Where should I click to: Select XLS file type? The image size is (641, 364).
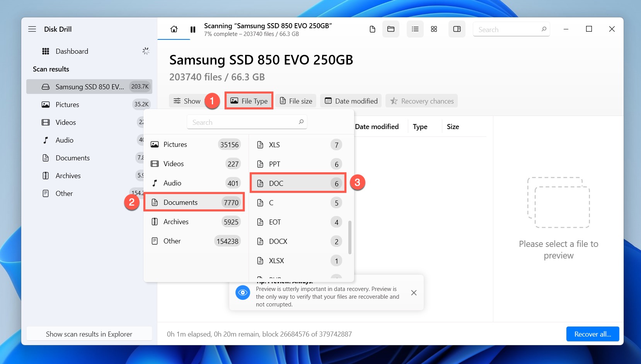pos(298,145)
